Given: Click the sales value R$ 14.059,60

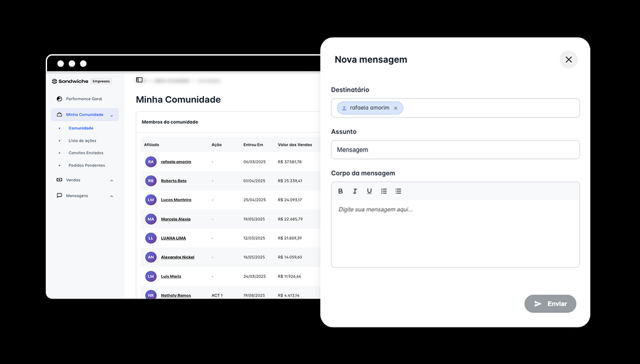Looking at the screenshot, I should point(290,257).
